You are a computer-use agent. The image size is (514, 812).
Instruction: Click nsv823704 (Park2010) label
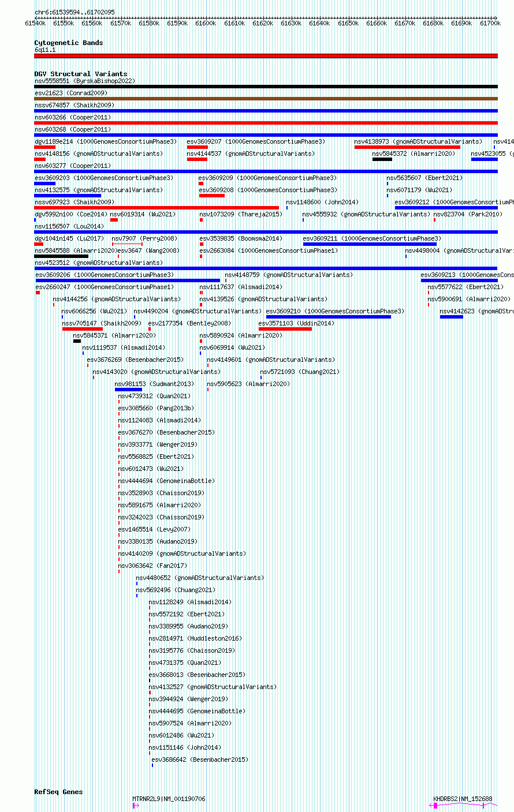[x=468, y=214]
